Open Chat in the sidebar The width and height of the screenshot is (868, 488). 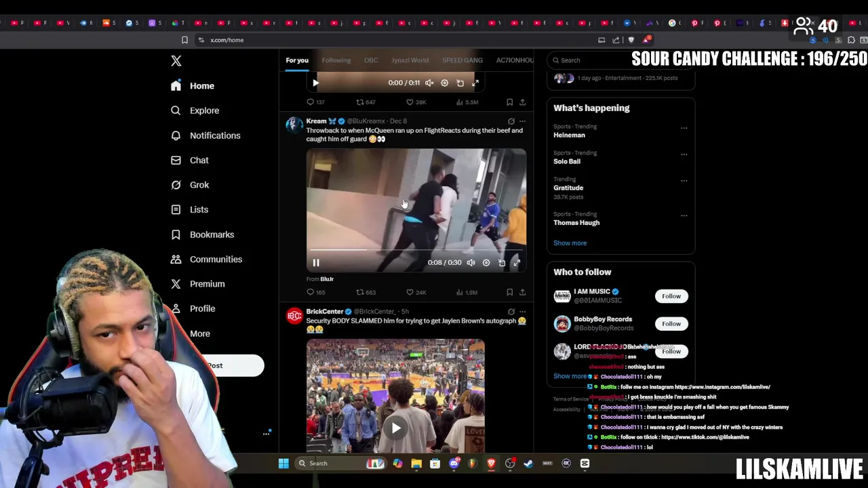click(190, 160)
